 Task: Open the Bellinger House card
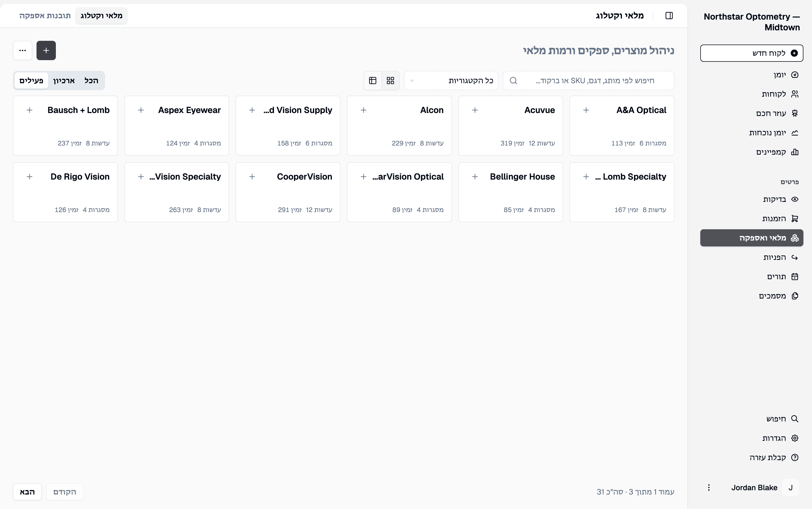pyautogui.click(x=511, y=192)
